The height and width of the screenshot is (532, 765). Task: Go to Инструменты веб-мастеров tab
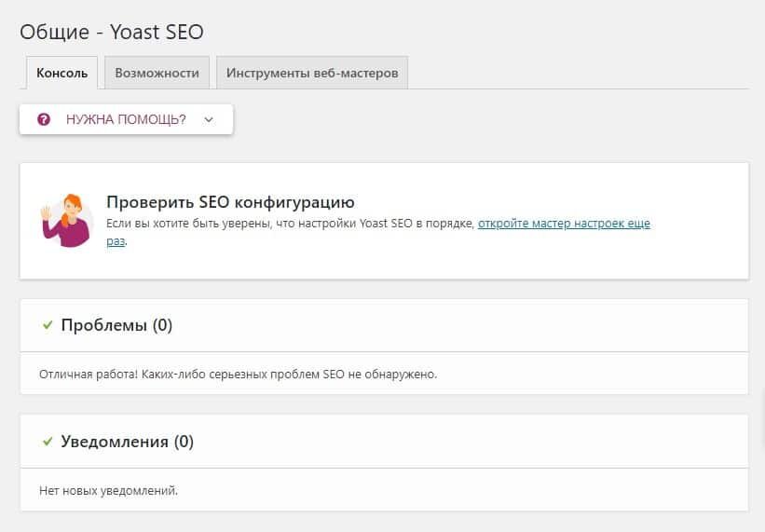(x=312, y=73)
